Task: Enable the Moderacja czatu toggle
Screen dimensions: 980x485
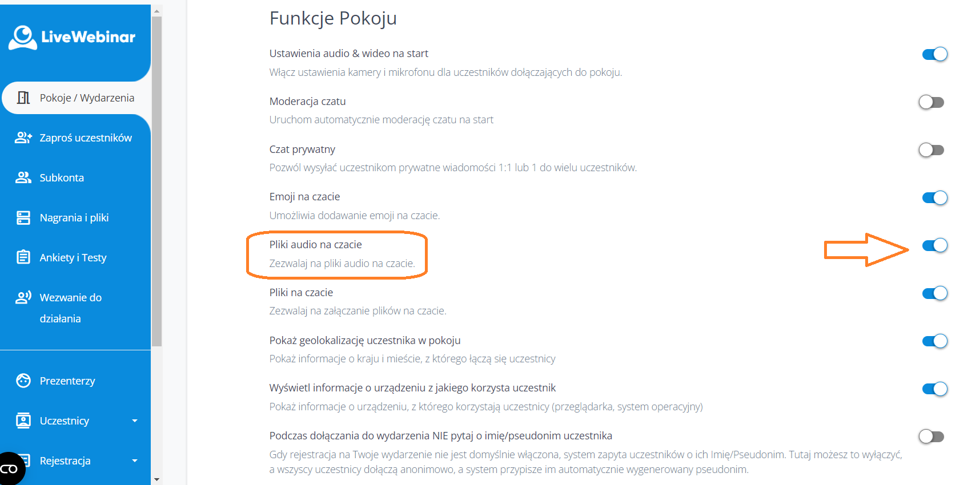Action: pyautogui.click(x=931, y=102)
